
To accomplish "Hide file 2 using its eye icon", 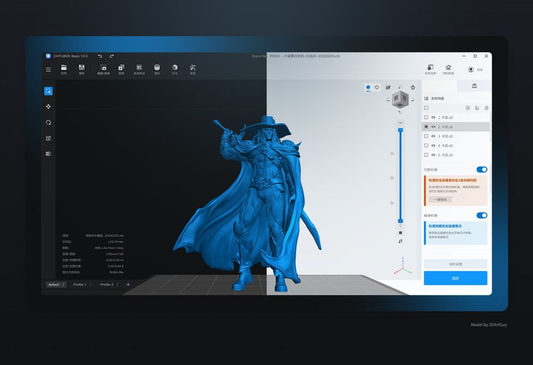I will [x=433, y=127].
